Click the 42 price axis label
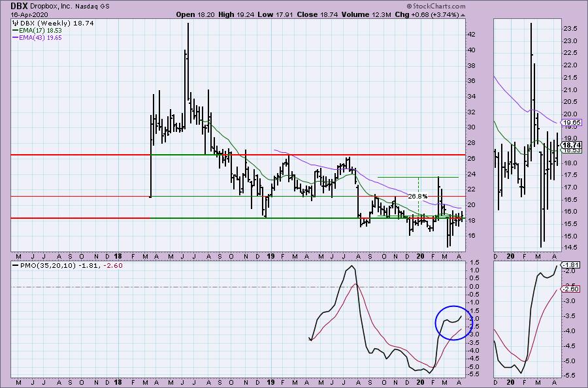This screenshot has width=588, height=388. (471, 35)
